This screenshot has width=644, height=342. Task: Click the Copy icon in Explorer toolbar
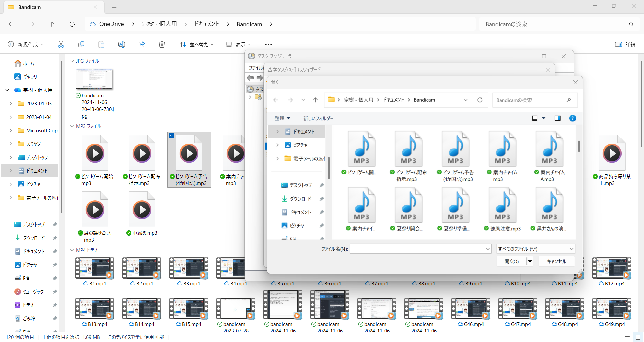tap(81, 44)
